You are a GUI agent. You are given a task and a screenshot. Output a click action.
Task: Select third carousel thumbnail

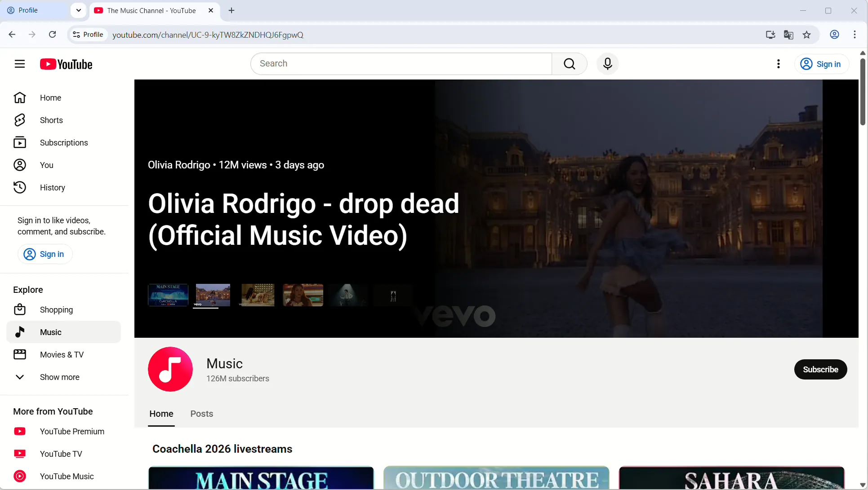pyautogui.click(x=258, y=295)
